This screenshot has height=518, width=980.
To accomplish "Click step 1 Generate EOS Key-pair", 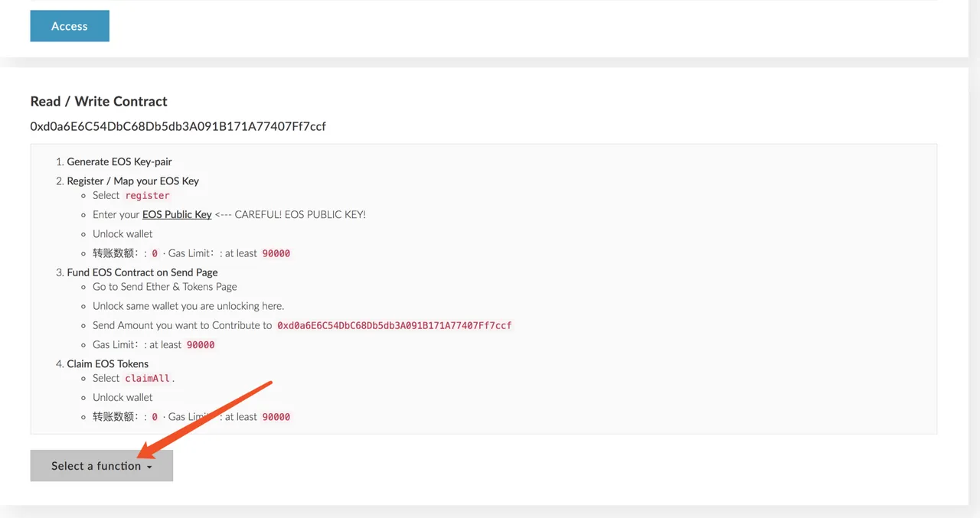I will [x=119, y=161].
